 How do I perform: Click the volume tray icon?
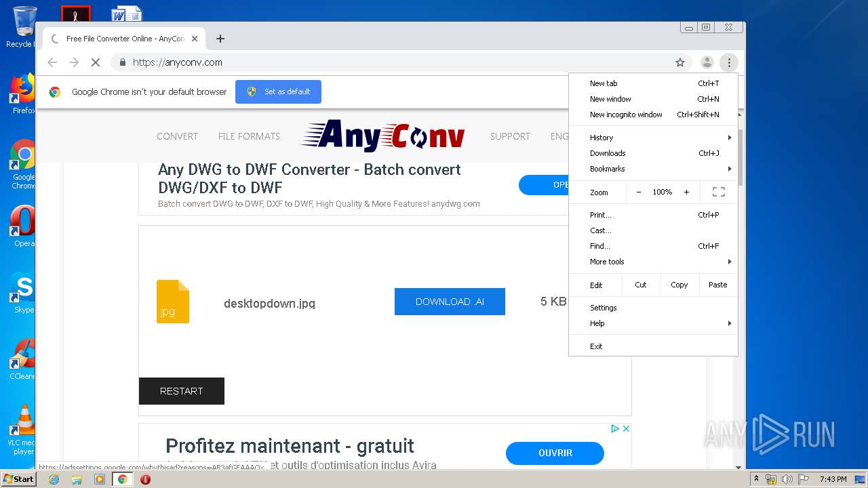coord(787,479)
